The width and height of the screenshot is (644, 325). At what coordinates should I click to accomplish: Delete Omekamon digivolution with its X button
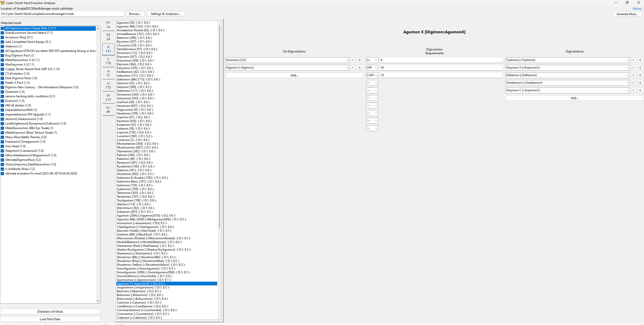(x=640, y=83)
